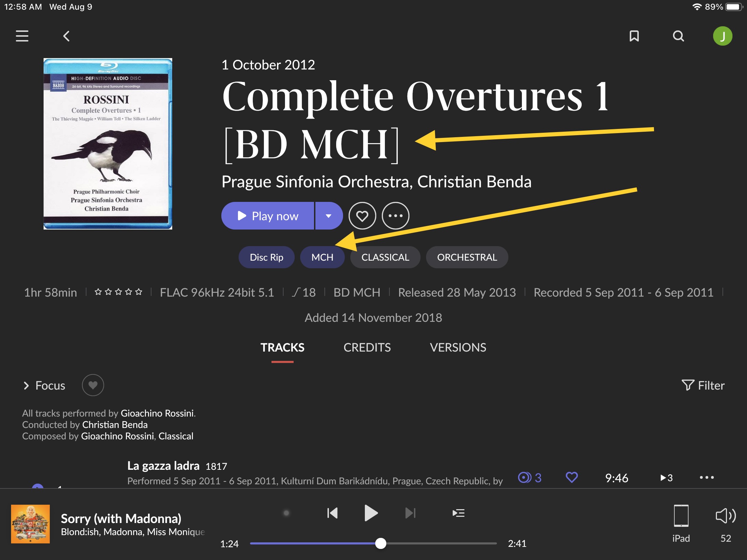Viewport: 747px width, 560px height.
Task: Go back with the left arrow
Action: 66,36
